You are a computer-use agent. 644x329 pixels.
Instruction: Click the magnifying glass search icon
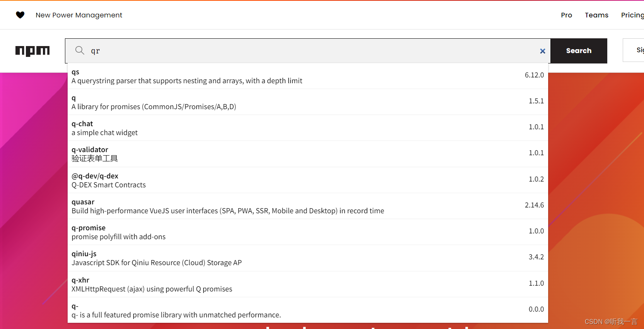(79, 50)
